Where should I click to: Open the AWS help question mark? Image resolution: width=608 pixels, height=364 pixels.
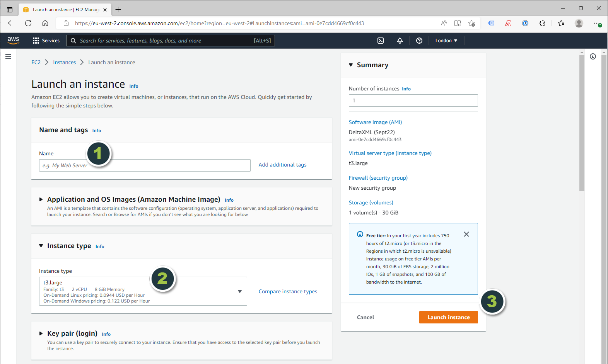tap(419, 41)
